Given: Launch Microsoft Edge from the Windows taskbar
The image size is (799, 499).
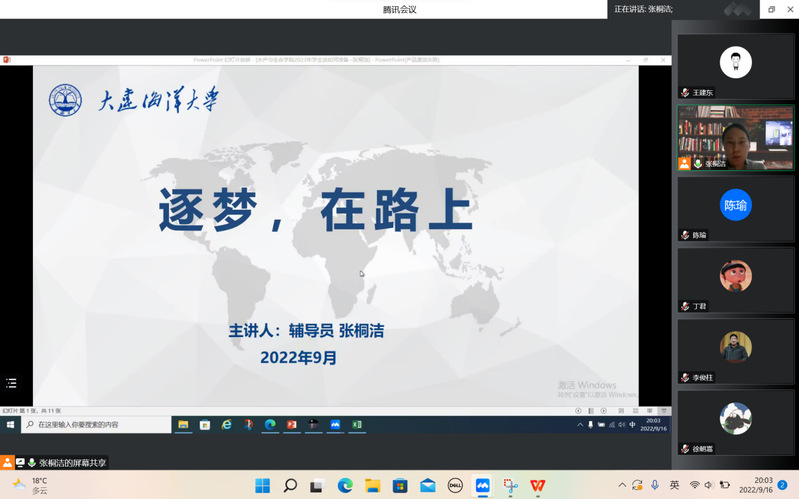Looking at the screenshot, I should (345, 486).
